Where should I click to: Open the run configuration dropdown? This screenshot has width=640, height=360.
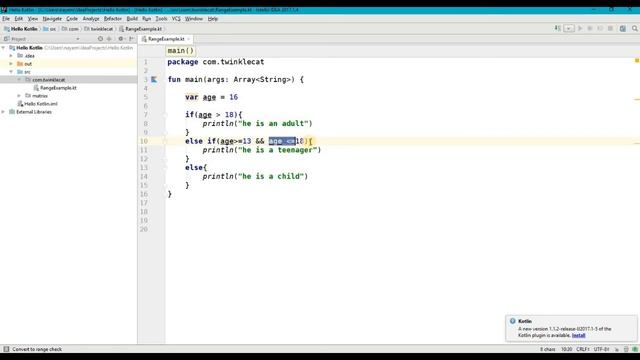569,29
